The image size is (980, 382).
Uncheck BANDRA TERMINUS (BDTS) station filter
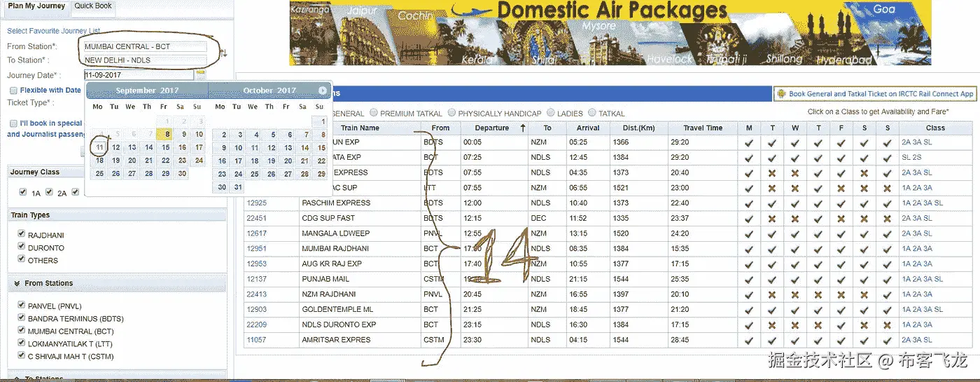pos(22,318)
